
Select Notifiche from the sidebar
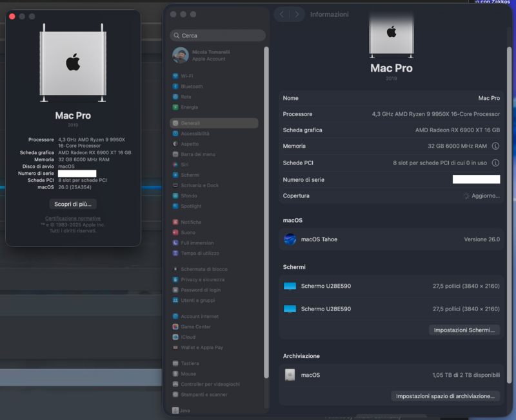click(191, 222)
